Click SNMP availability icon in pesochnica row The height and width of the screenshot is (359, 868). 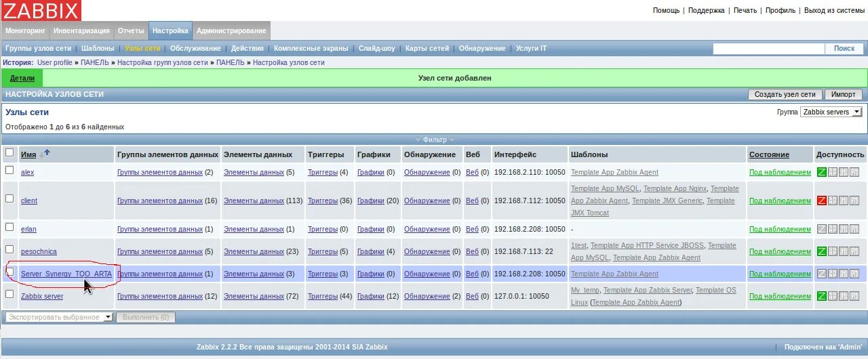click(833, 251)
